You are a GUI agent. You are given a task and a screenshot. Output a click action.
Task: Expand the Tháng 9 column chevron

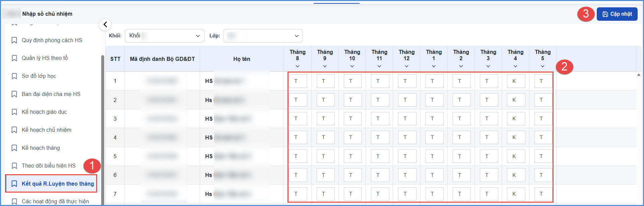point(325,66)
